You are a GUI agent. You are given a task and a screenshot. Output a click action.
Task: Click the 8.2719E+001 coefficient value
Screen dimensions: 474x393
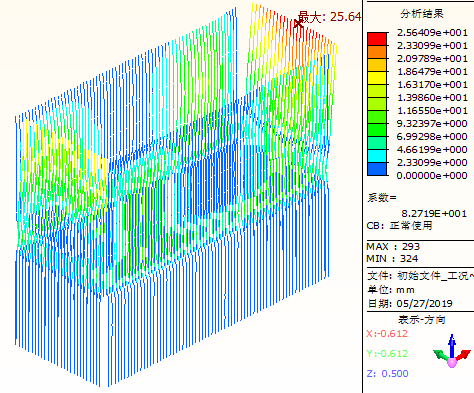pyautogui.click(x=434, y=213)
